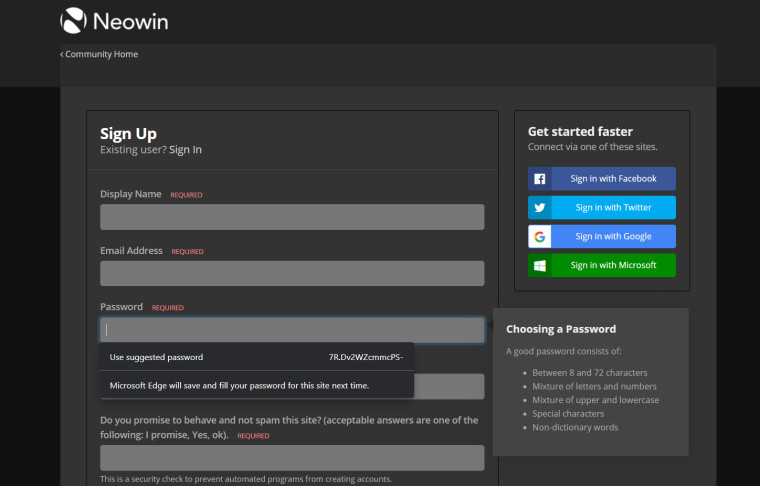The width and height of the screenshot is (760, 486).
Task: Focus the Email Address field
Action: point(292,273)
